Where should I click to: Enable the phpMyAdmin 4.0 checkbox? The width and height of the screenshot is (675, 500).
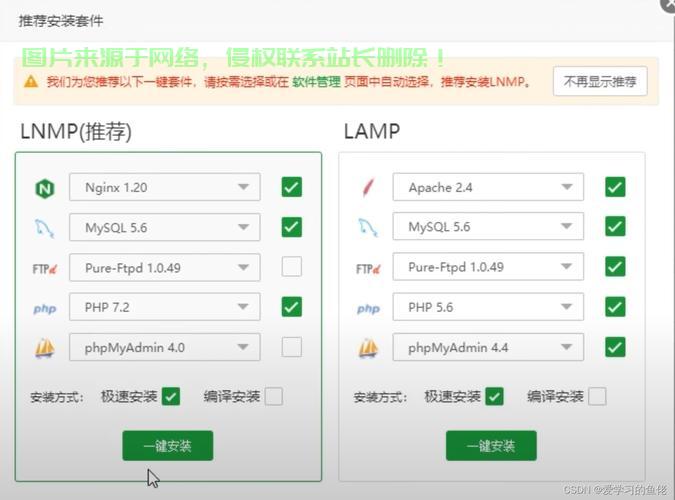tap(291, 347)
